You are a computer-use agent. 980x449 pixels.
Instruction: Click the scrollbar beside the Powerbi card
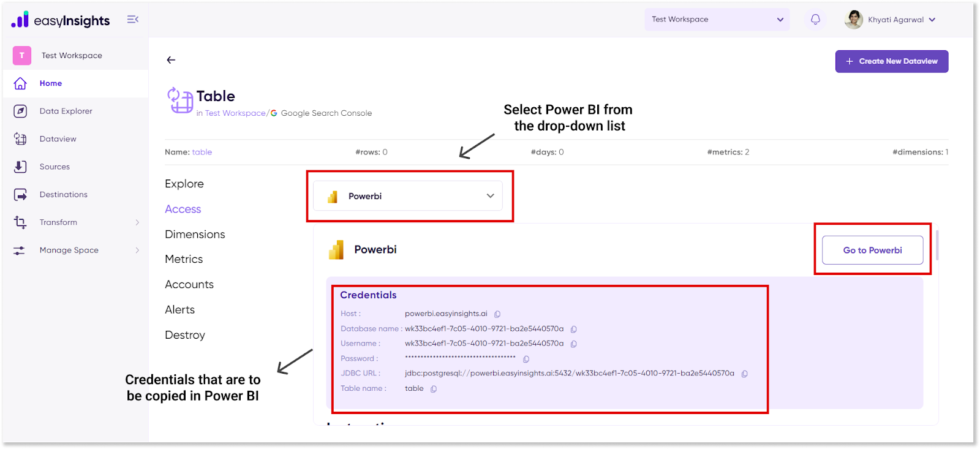pyautogui.click(x=937, y=245)
